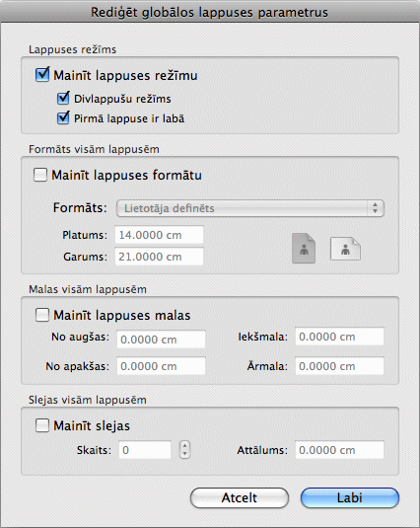Select the portrait orientation icon

(x=304, y=249)
